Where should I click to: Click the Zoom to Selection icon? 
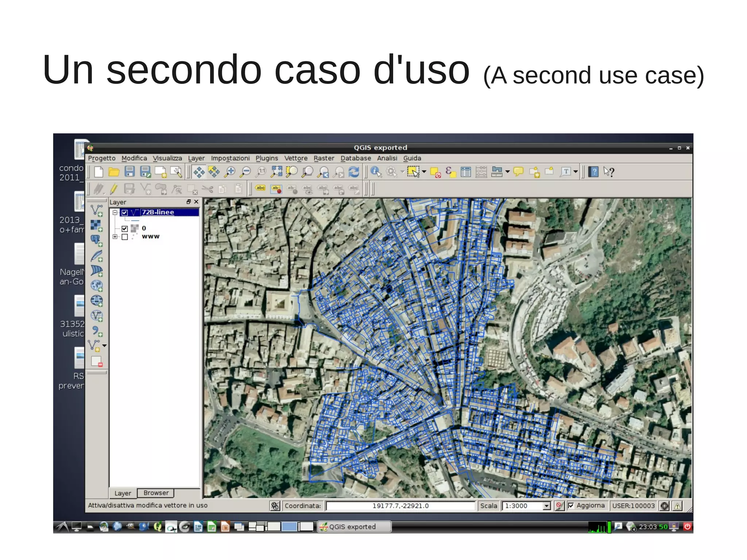(292, 171)
